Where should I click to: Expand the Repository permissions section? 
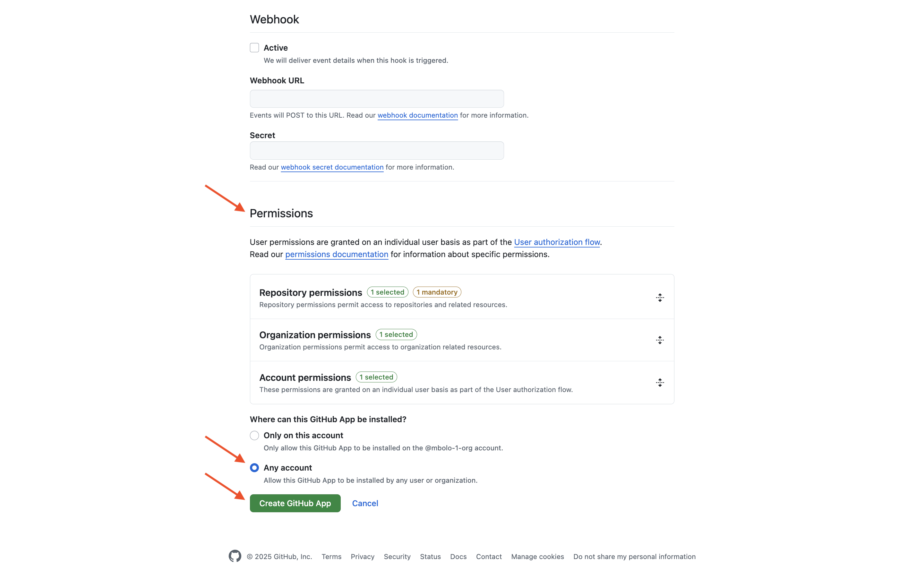[311, 292]
